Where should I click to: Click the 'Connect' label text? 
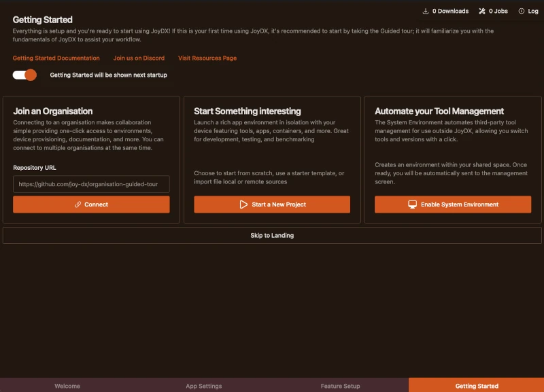pyautogui.click(x=96, y=204)
